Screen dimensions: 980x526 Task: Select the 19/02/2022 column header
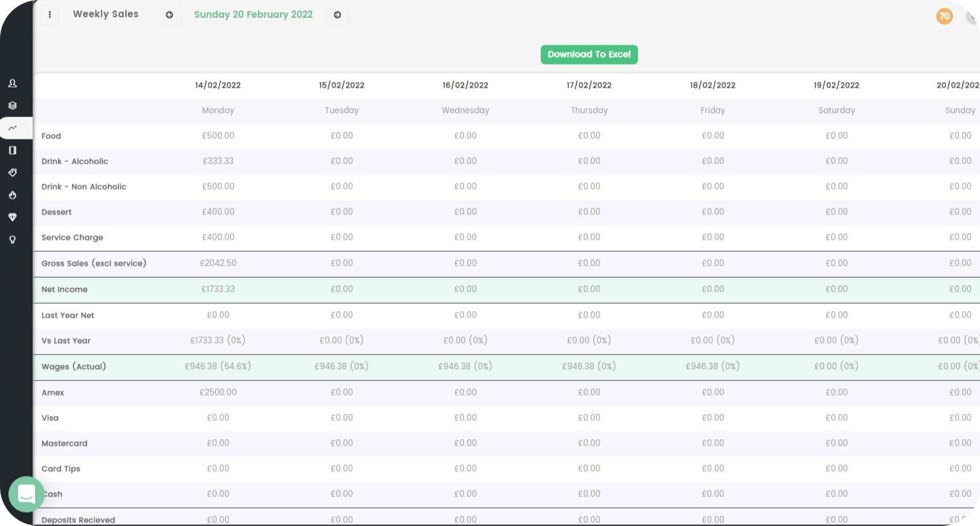coord(837,85)
